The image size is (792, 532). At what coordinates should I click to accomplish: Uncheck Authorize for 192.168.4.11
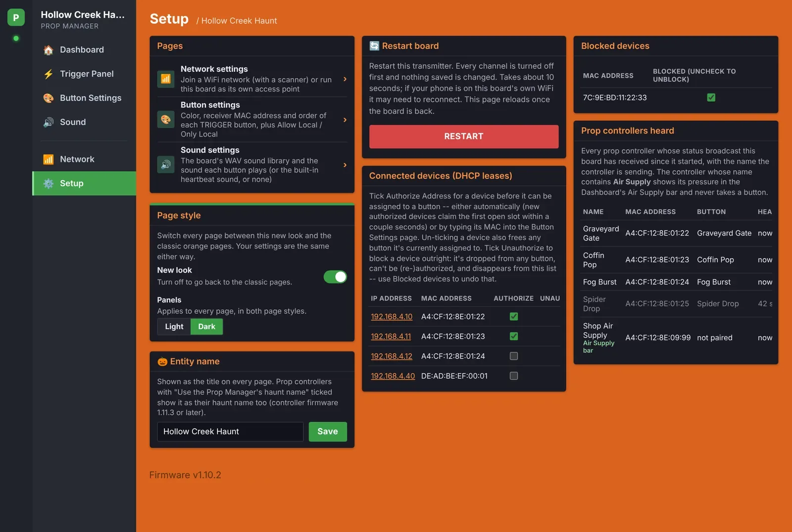514,337
